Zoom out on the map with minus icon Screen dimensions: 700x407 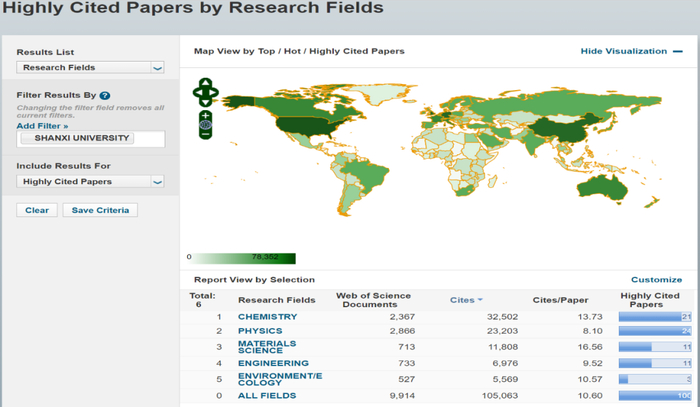coord(205,134)
